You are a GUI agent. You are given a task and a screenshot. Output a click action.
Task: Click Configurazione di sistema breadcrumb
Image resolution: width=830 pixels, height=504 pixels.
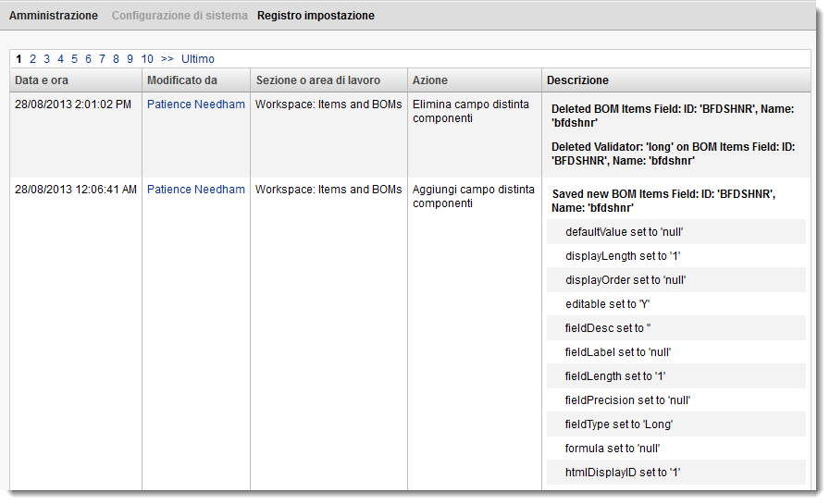tap(180, 16)
